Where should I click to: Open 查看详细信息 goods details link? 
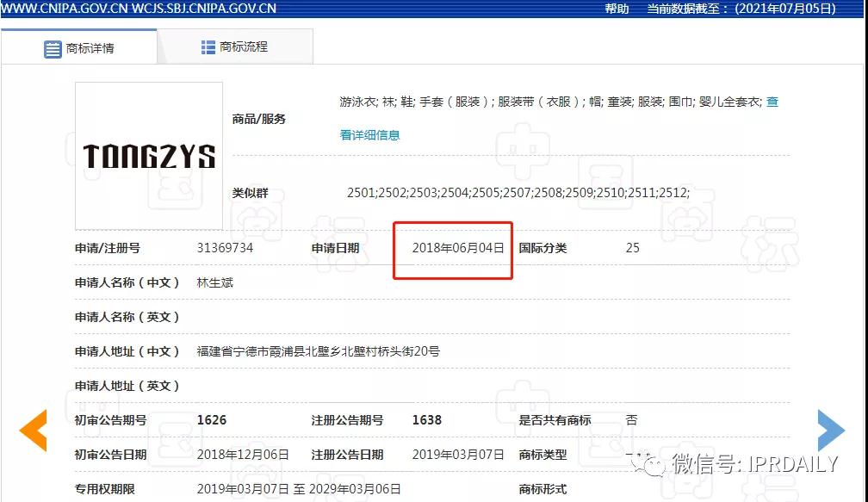pyautogui.click(x=369, y=135)
